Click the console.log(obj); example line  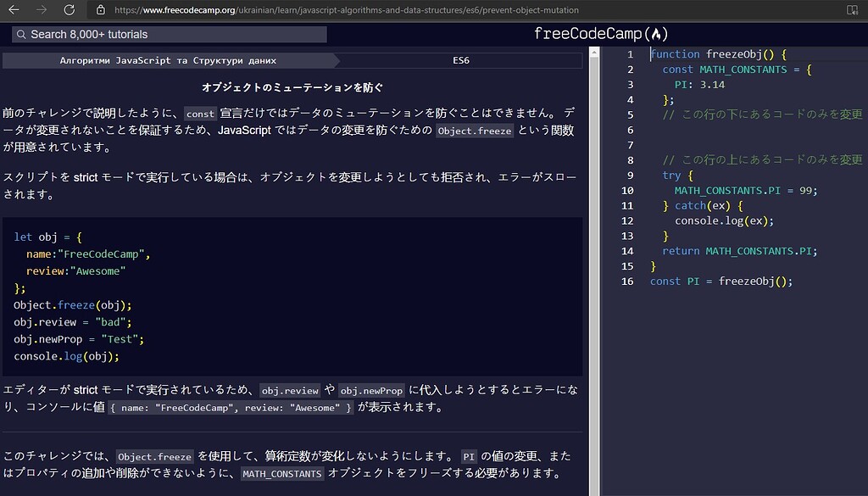[x=66, y=356]
